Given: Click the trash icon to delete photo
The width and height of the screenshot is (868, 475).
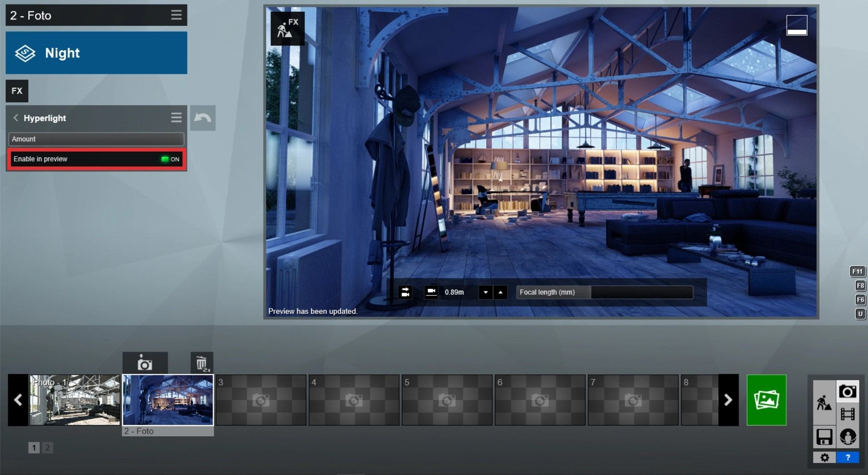Looking at the screenshot, I should pyautogui.click(x=202, y=363).
